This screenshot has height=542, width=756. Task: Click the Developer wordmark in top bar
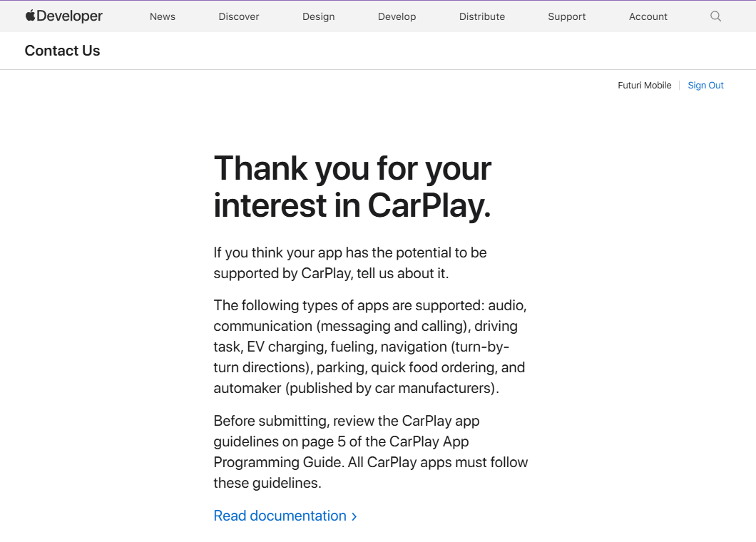[69, 16]
